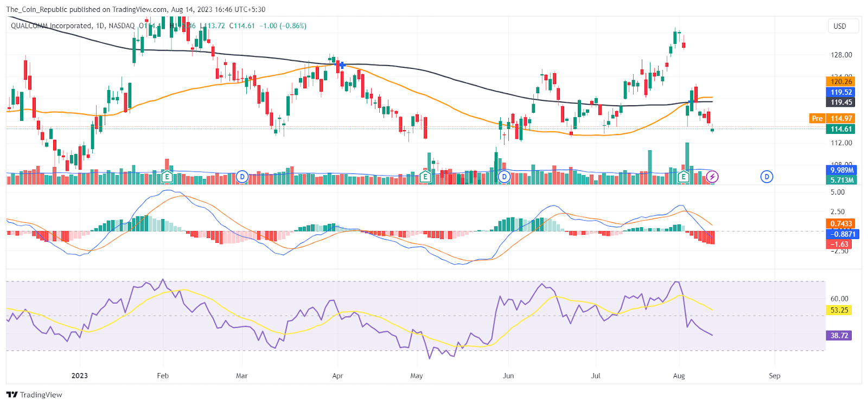Viewport: 868px width, 405px height.
Task: Select the 60.00 RSI axis value
Action: click(x=839, y=299)
